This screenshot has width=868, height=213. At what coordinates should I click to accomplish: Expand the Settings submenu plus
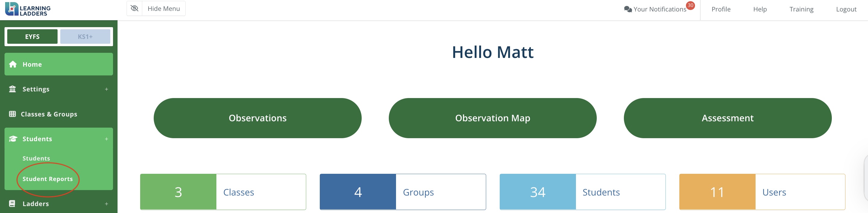[106, 89]
